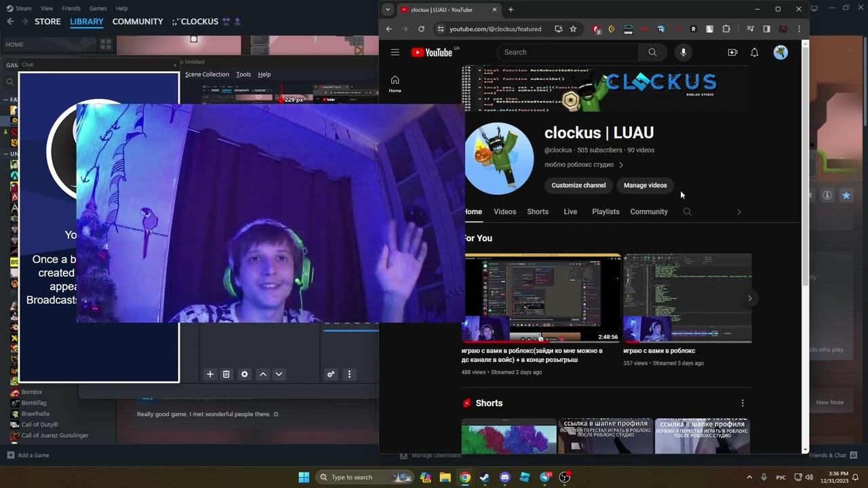Show hidden icons in the system tray

749,477
